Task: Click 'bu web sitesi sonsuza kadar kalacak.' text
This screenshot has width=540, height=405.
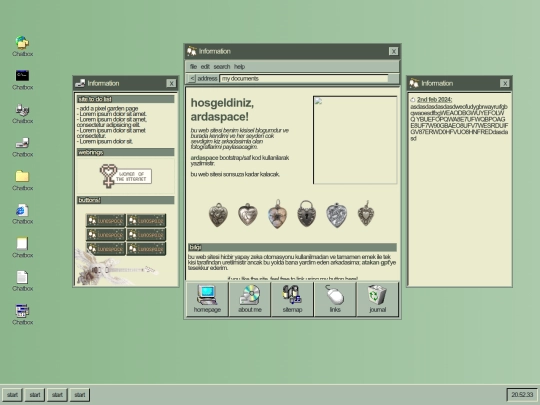Action: (x=235, y=174)
